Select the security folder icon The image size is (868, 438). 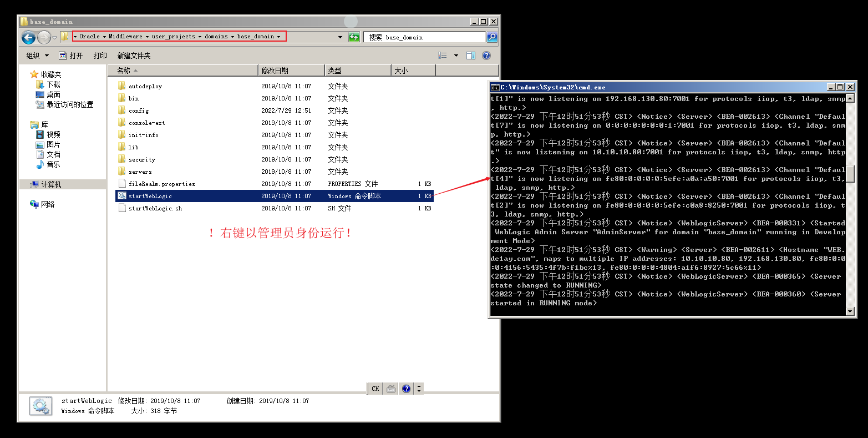tap(122, 159)
